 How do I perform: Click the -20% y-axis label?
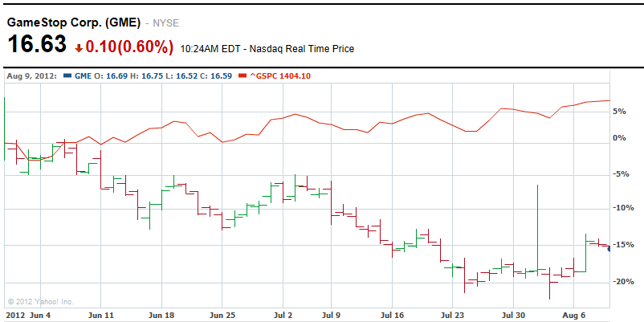click(622, 282)
